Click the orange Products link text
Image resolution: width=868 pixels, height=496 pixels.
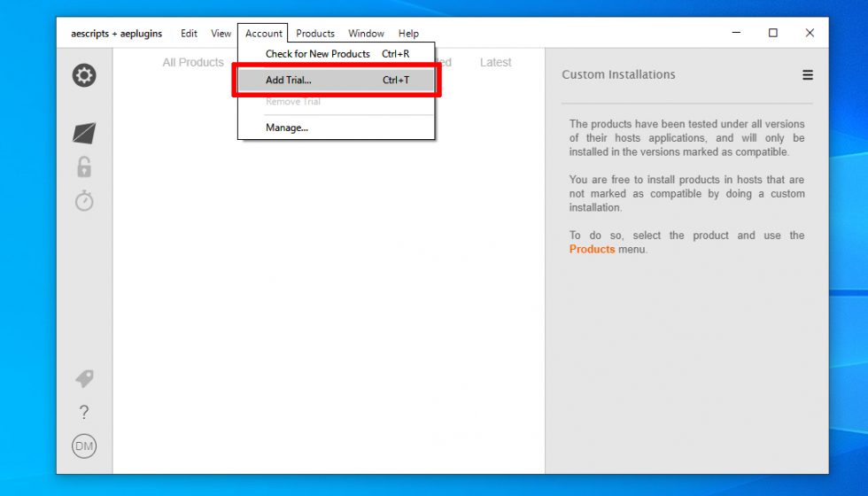tap(592, 249)
